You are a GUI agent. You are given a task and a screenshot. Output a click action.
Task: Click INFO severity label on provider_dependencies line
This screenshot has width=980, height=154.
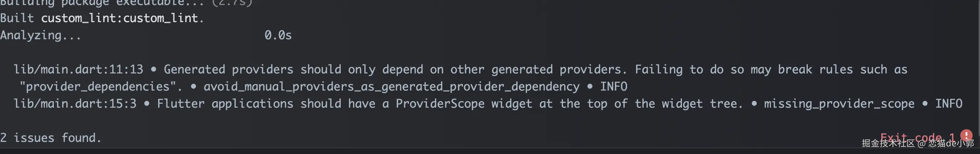tap(614, 87)
